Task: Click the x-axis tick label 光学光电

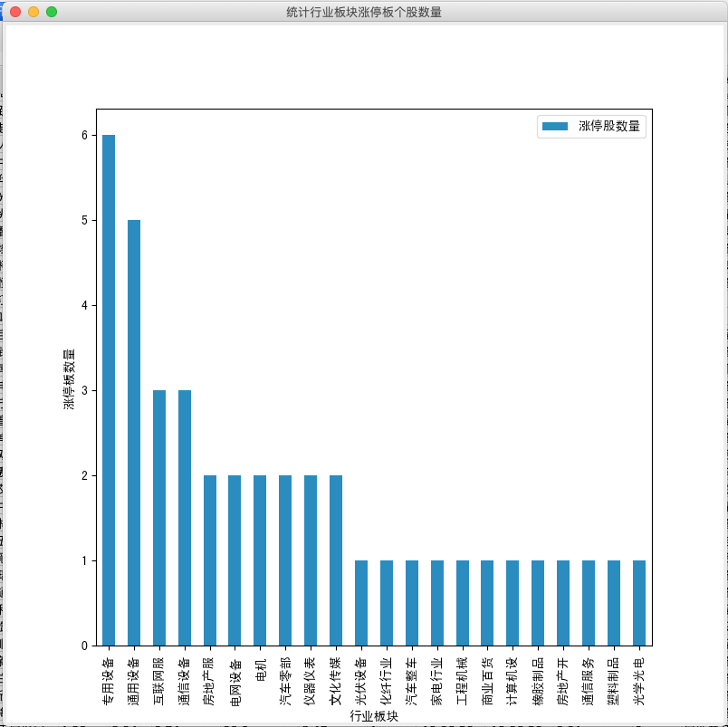Action: click(x=639, y=681)
